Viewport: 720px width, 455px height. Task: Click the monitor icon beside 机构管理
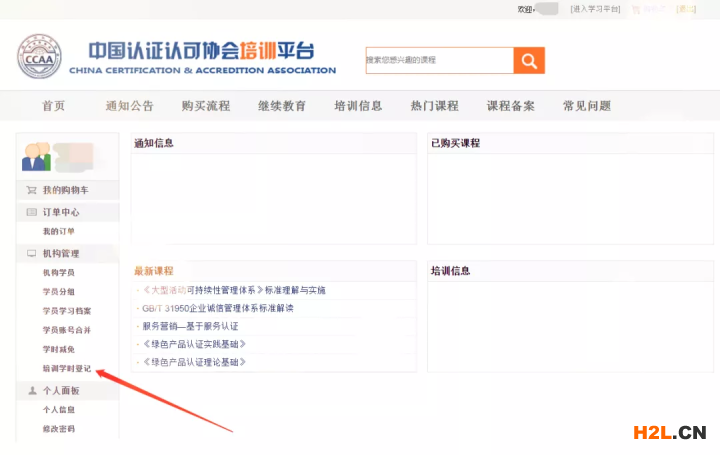(32, 254)
